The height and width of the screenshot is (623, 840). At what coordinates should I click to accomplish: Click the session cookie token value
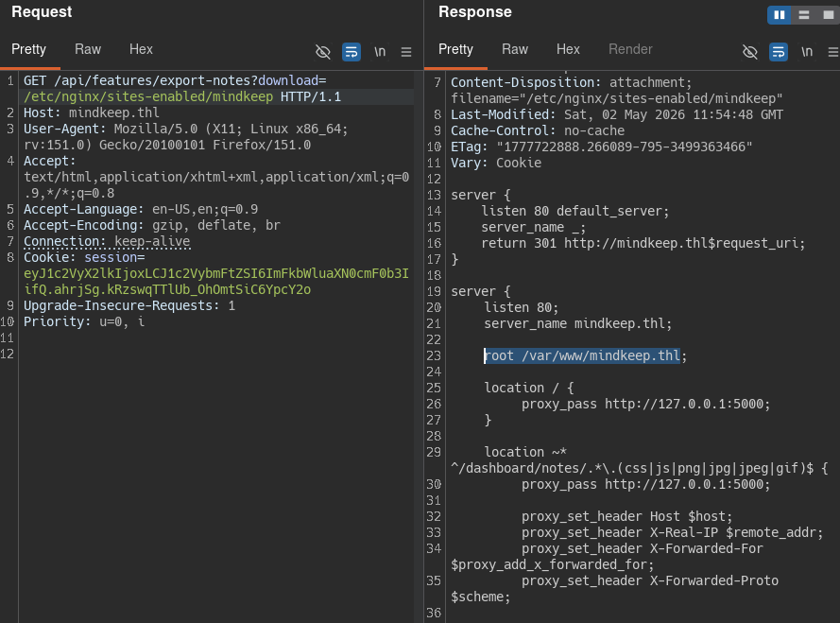215,282
